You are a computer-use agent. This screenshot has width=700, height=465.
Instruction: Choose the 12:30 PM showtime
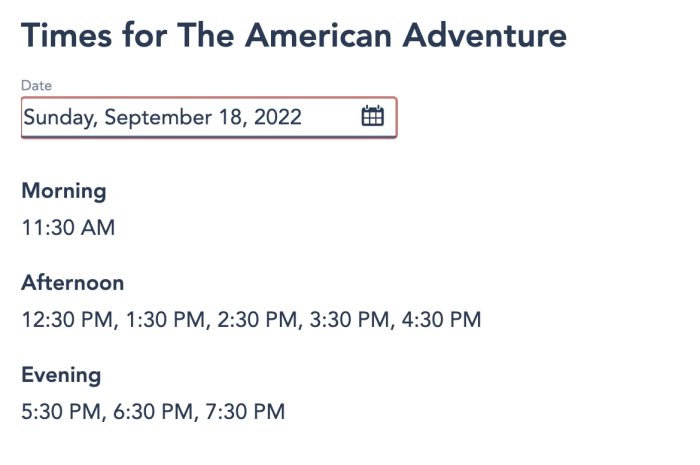pyautogui.click(x=67, y=320)
